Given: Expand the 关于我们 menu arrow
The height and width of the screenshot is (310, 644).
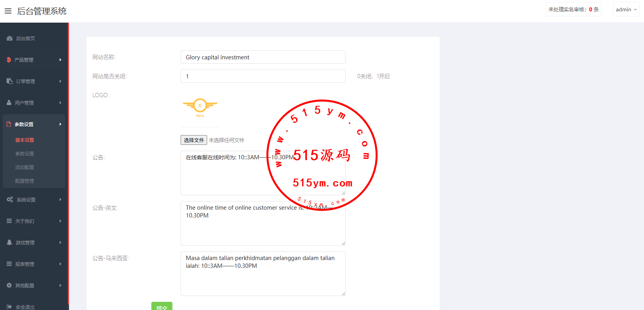Looking at the screenshot, I should 60,221.
